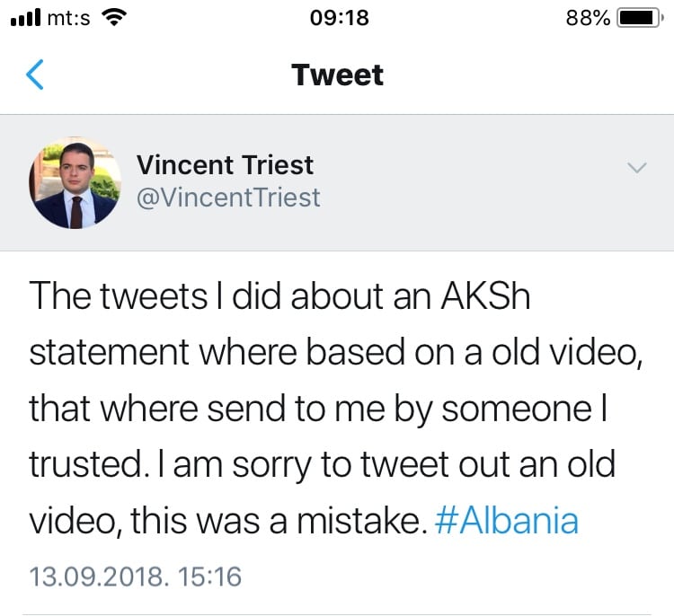This screenshot has height=616, width=674.
Task: Tap the battery icon
Action: [639, 17]
